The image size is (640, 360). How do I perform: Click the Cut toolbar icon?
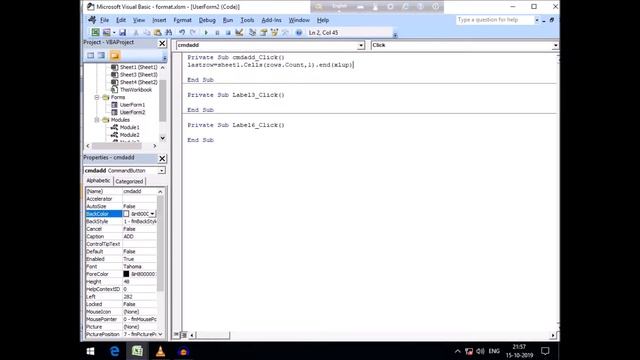click(x=136, y=33)
